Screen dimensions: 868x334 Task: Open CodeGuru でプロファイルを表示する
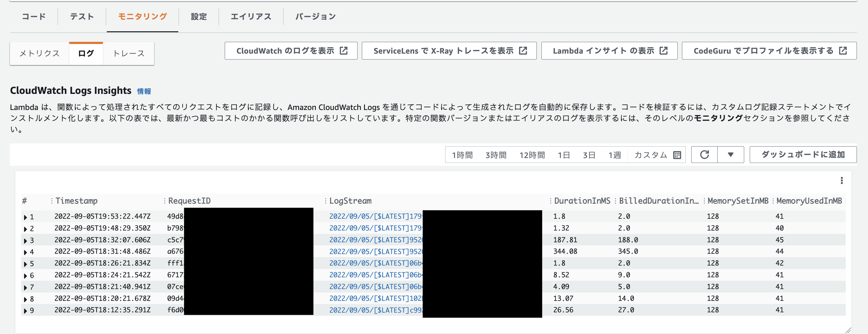769,51
